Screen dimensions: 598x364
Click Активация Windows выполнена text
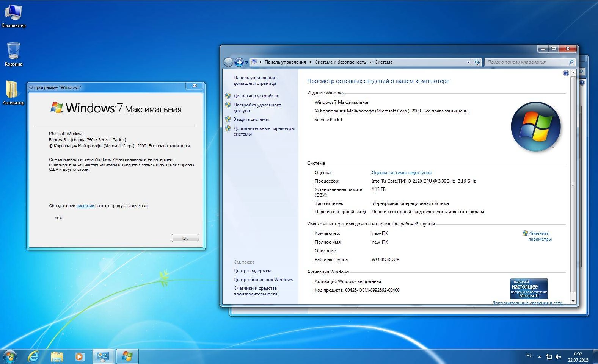pyautogui.click(x=348, y=281)
